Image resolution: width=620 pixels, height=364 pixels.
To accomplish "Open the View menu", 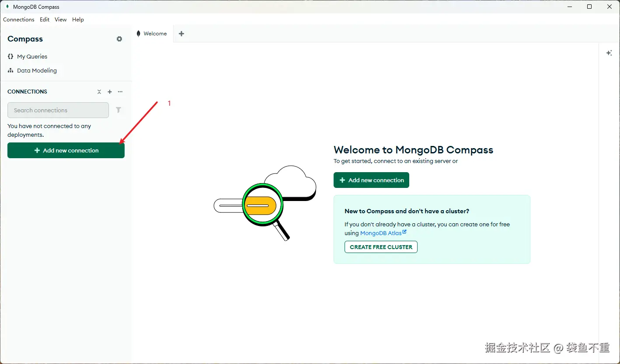I will pos(61,20).
